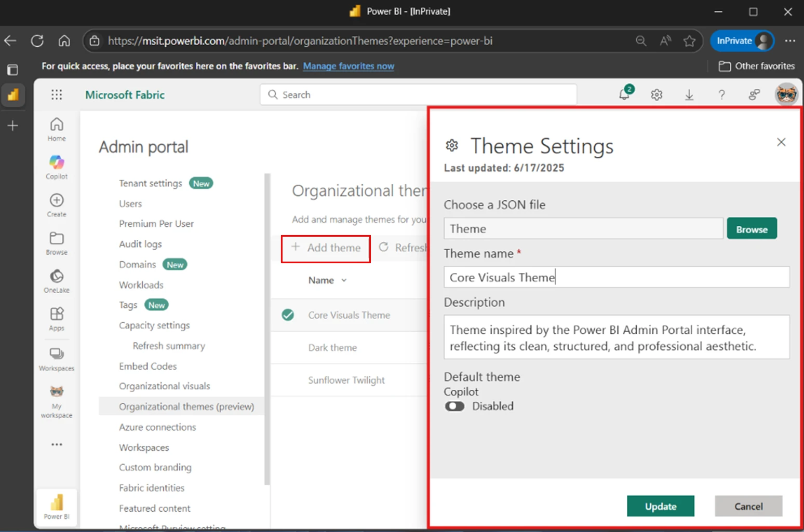This screenshot has width=804, height=532.
Task: Open the app launcher waffle icon
Action: [x=57, y=94]
